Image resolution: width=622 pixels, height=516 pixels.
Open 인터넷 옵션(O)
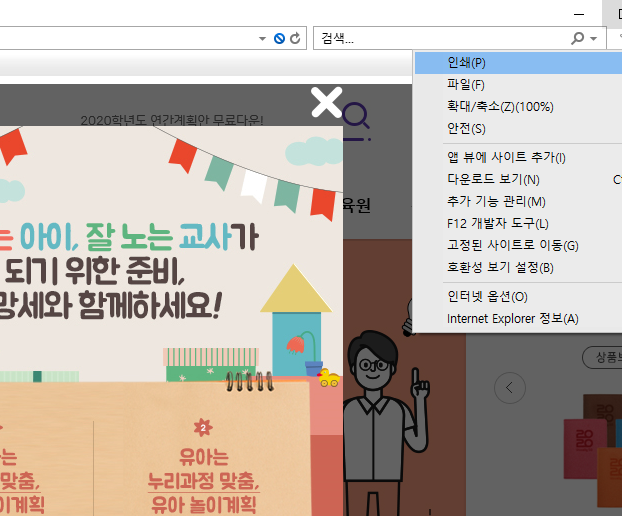(x=518, y=297)
